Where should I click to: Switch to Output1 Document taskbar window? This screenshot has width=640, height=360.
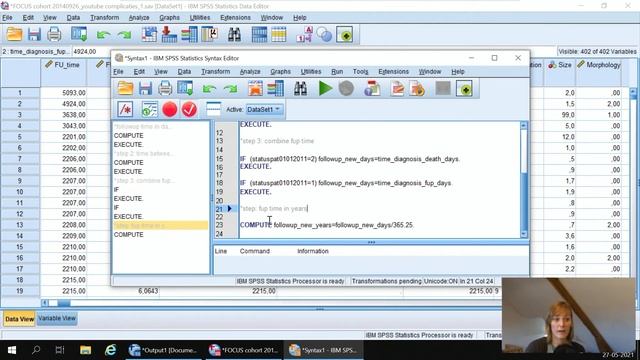tap(163, 350)
